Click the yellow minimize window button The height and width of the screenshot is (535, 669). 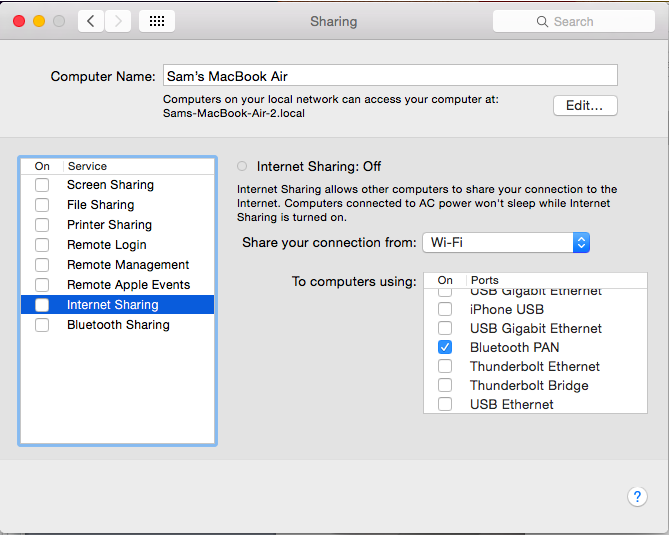40,21
